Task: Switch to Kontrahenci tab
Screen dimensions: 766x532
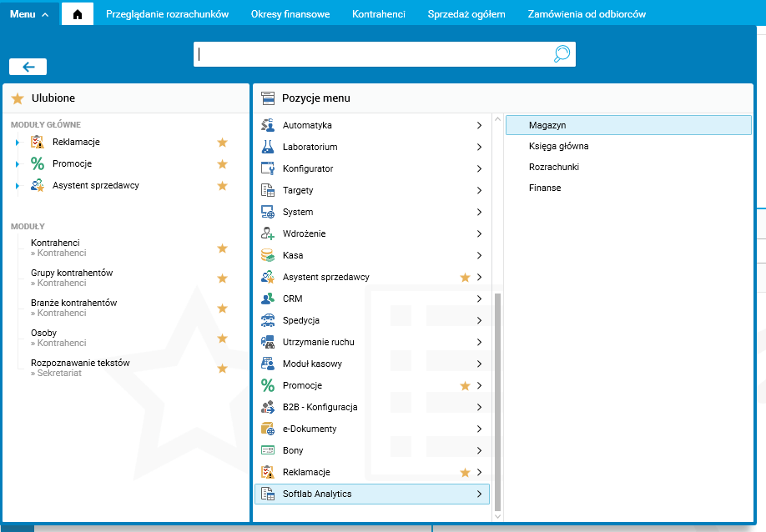Action: coord(379,14)
